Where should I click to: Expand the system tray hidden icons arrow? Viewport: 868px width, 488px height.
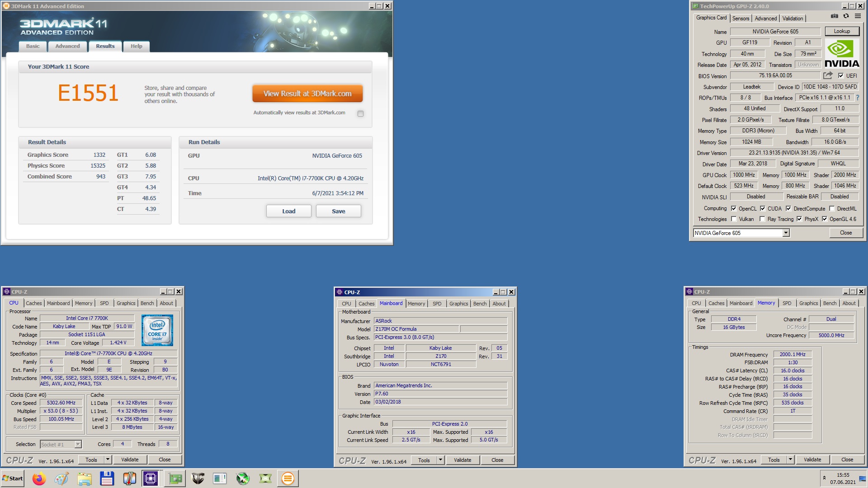(824, 478)
